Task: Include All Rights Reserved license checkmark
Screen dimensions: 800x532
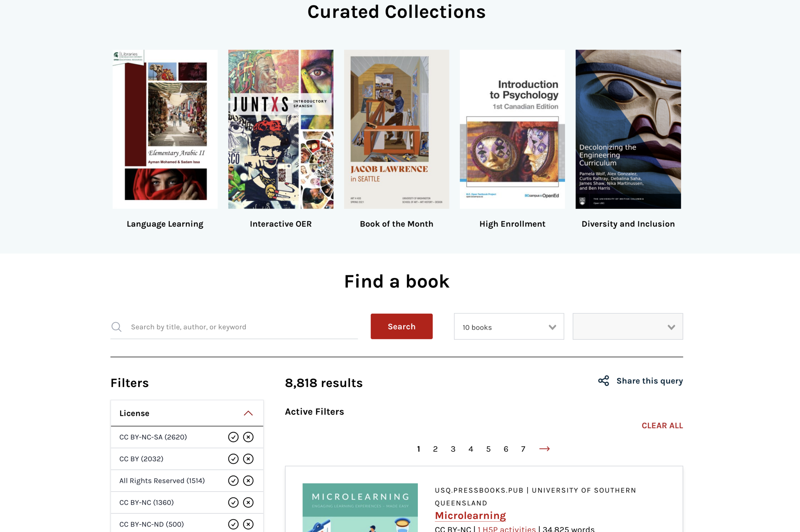Action: (233, 480)
